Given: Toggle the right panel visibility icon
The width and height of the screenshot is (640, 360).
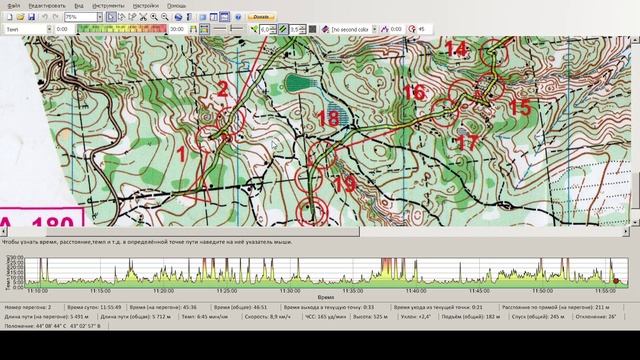Looking at the screenshot, I should 213,17.
